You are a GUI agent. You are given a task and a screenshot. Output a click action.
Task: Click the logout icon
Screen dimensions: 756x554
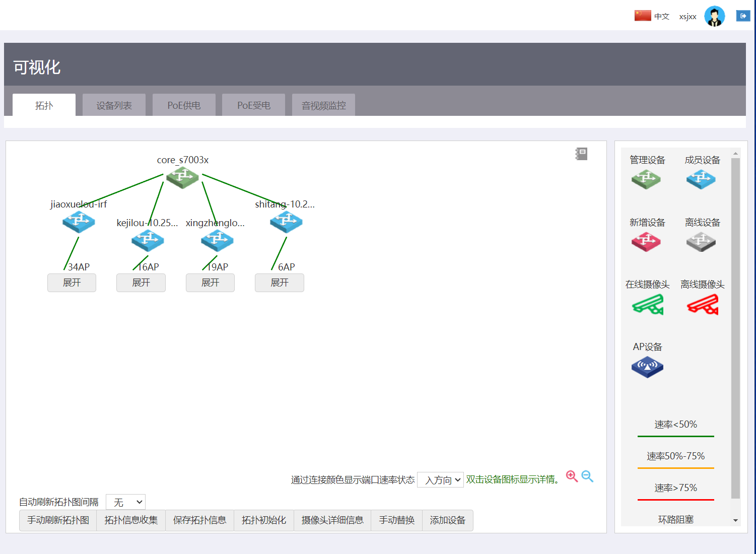(x=743, y=16)
